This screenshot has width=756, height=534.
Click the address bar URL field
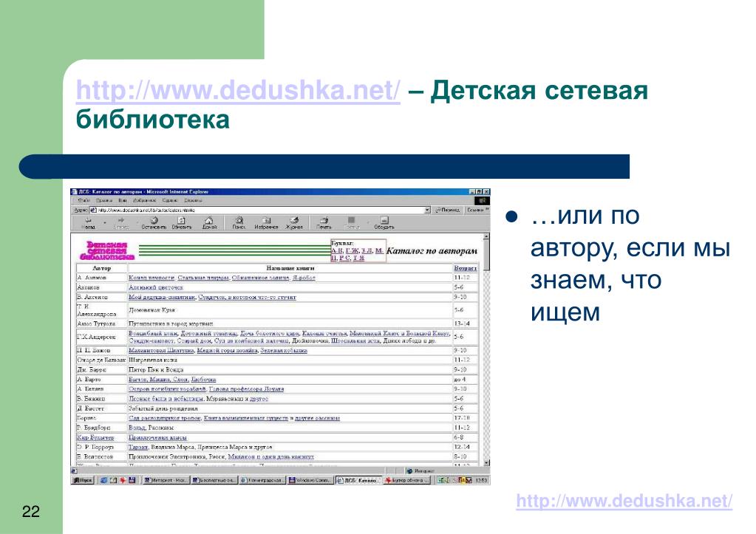click(260, 210)
